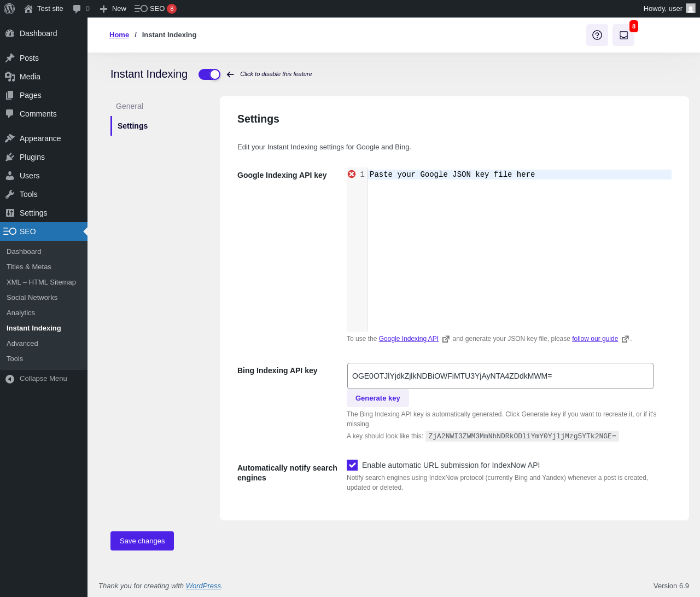
Task: Open the Google Indexing API link
Action: (x=409, y=339)
